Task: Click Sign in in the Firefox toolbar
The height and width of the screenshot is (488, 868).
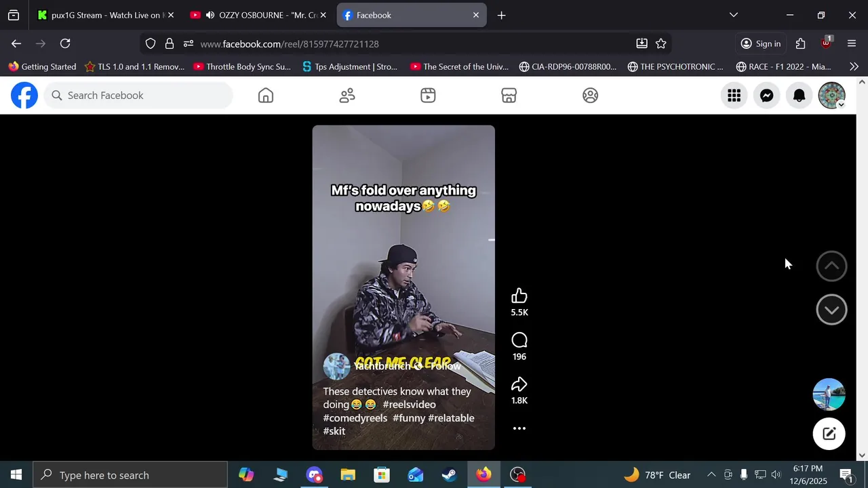Action: click(x=761, y=43)
